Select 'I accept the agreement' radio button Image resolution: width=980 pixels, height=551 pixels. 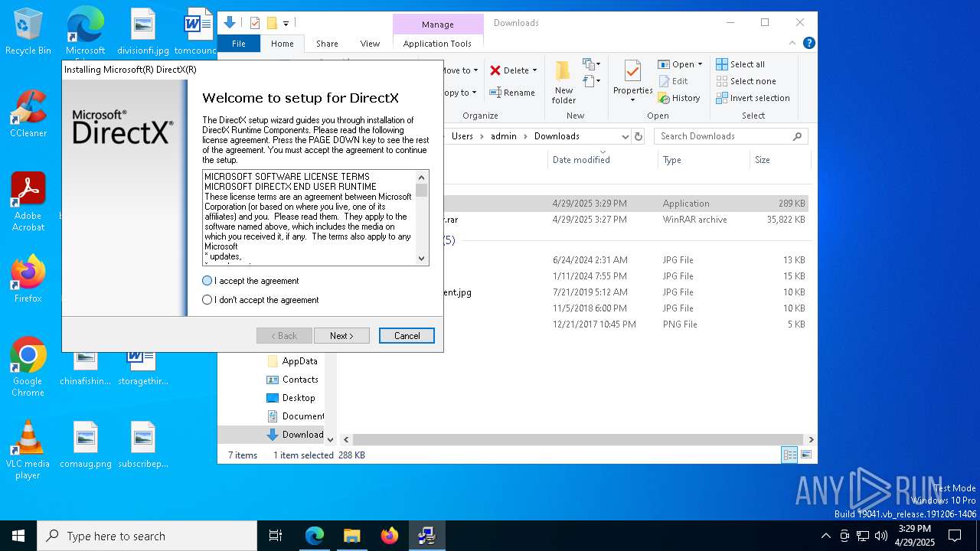207,281
